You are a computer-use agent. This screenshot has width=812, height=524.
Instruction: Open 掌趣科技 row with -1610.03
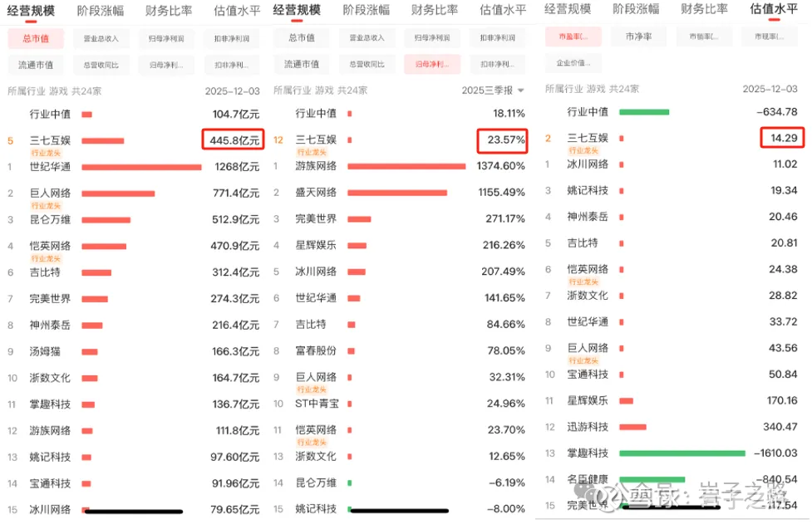[672, 453]
